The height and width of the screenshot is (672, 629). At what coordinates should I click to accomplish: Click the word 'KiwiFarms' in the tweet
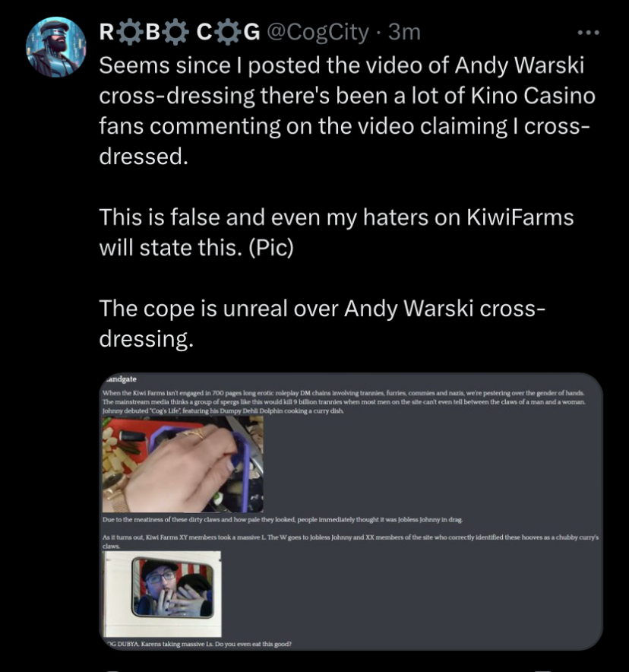520,217
